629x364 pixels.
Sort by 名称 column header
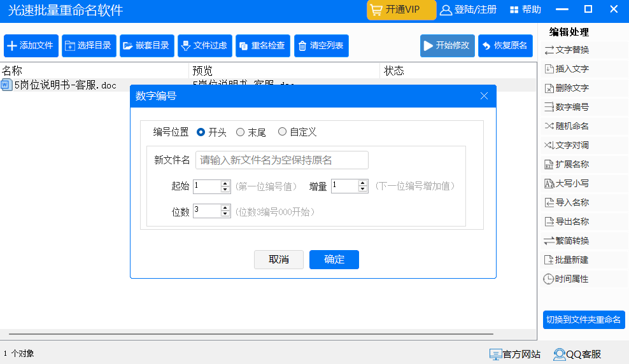point(94,71)
